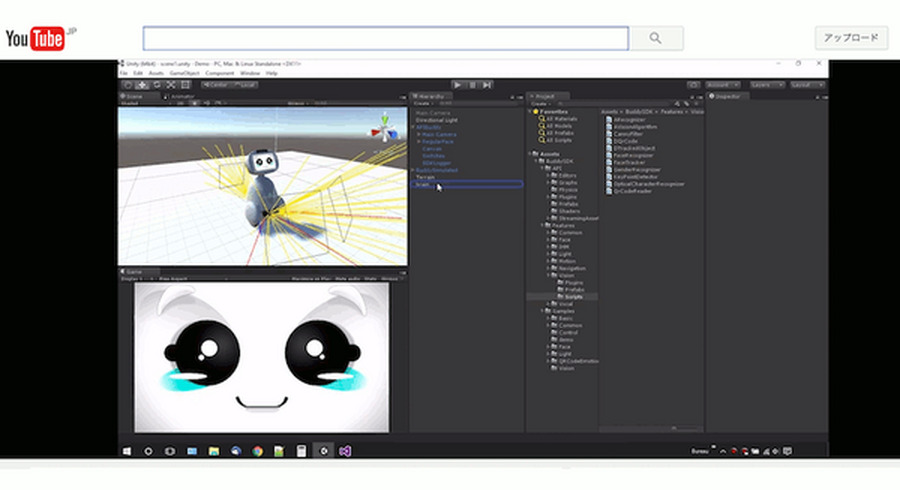900x490 pixels.
Task: Select the Move tool in Unity toolbar
Action: click(x=141, y=85)
